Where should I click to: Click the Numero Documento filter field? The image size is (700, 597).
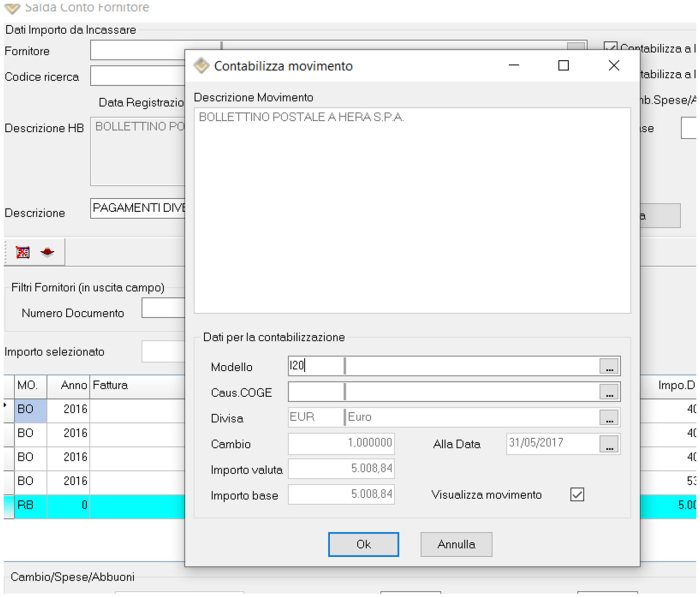163,308
